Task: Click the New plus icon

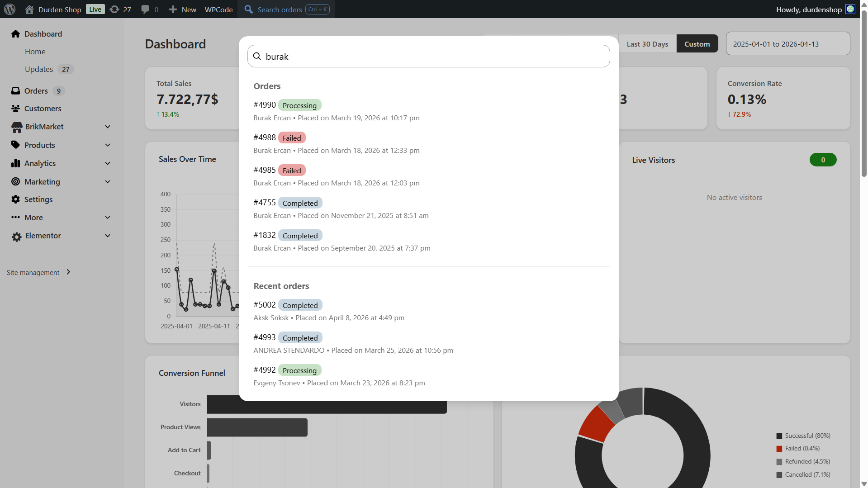Action: tap(173, 9)
